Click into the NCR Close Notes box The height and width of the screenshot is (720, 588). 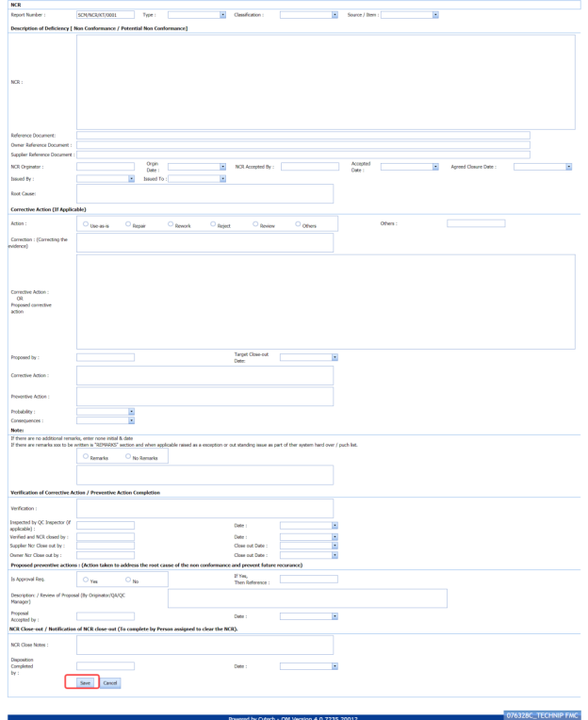tap(204, 645)
